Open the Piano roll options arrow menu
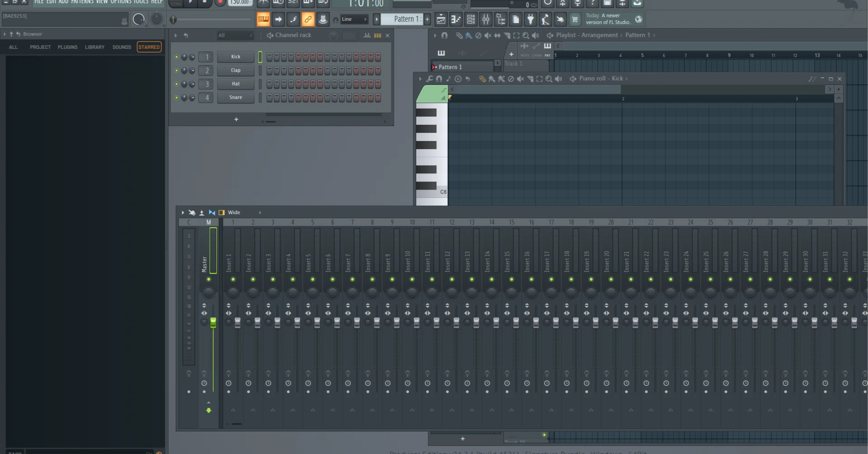Screen dimensions: 868x454 420,79
